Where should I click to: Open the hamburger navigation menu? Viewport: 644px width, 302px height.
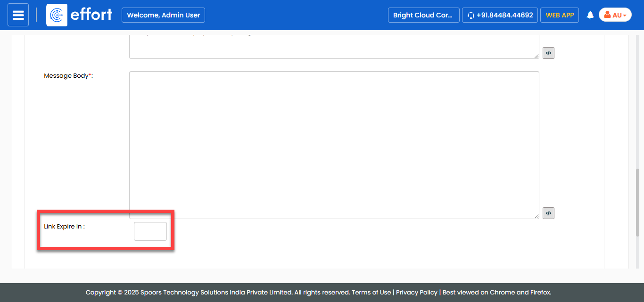18,15
